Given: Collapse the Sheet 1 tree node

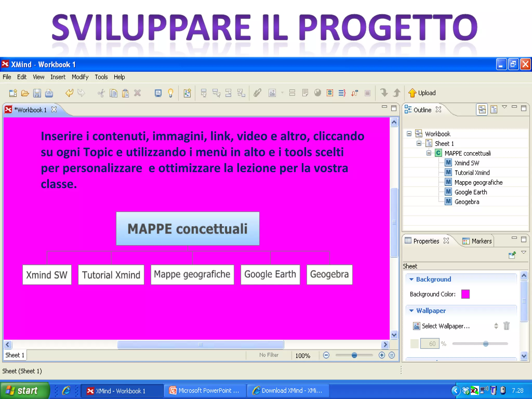Looking at the screenshot, I should pyautogui.click(x=419, y=143).
